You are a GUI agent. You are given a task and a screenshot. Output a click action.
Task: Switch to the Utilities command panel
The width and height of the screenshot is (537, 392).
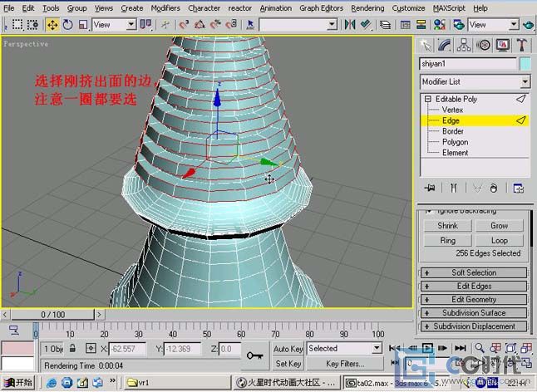tap(521, 45)
